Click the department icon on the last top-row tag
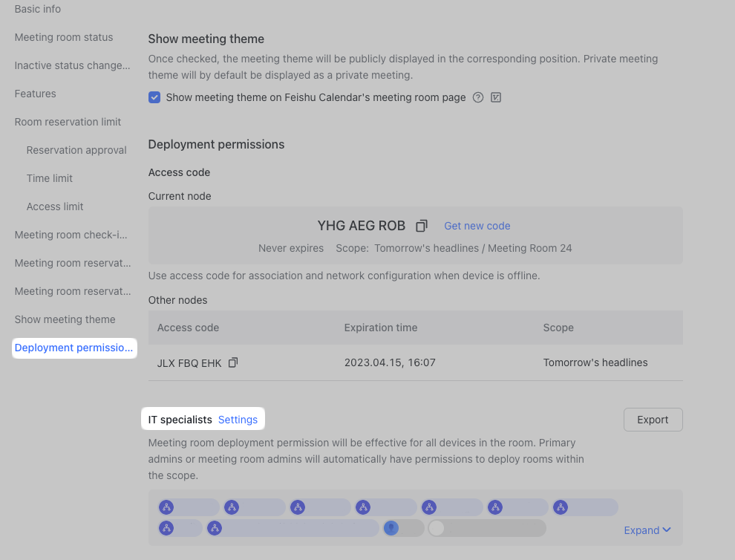735x560 pixels. (561, 507)
